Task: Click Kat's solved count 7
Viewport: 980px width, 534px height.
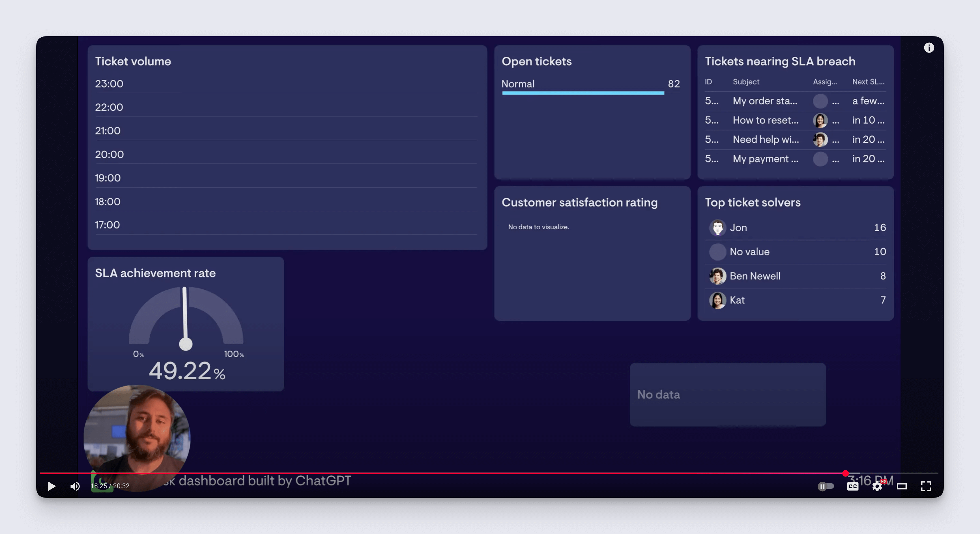Action: [883, 300]
